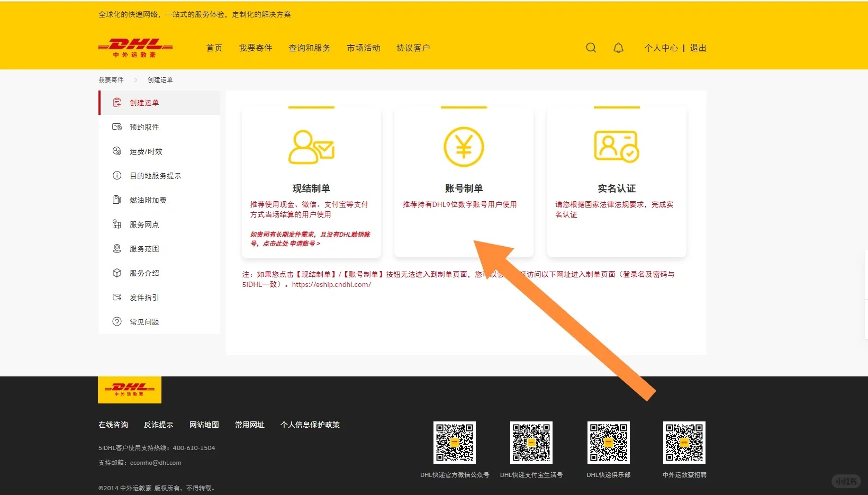Click the search magnifier icon in header
Screen dimensions: 868x495
[x=591, y=48]
